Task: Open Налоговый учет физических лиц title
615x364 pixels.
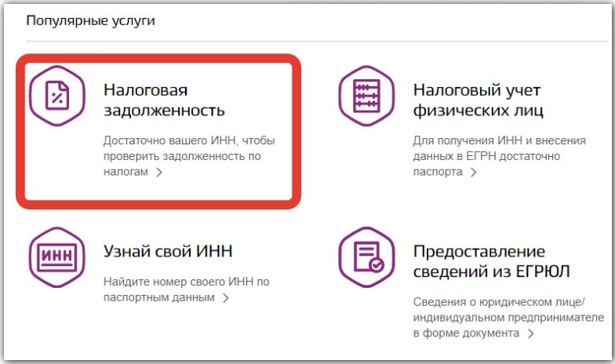Action: [479, 100]
